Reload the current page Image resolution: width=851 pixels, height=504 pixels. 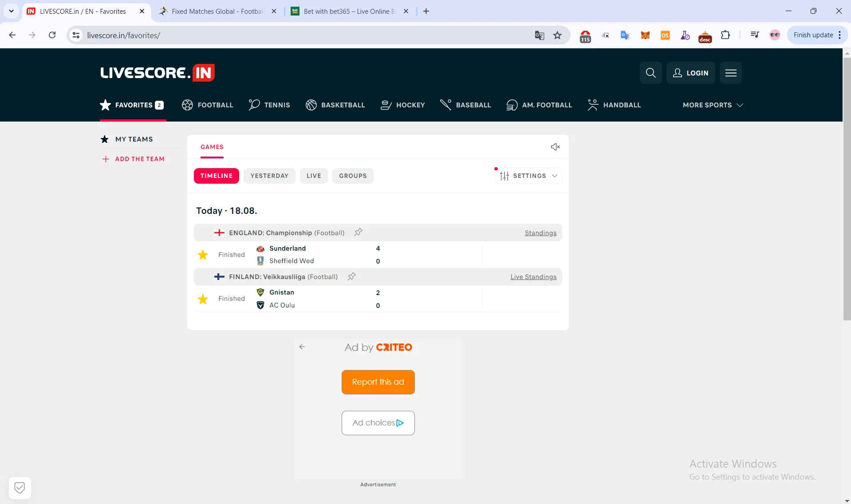point(52,35)
